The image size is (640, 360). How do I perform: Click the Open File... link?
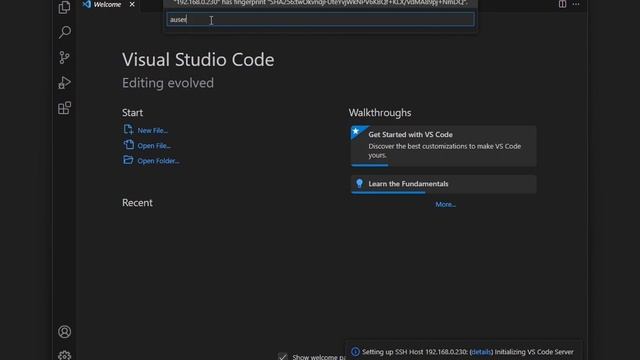point(154,146)
